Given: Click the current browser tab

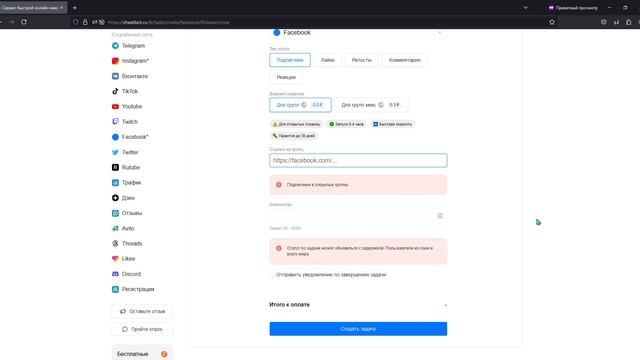Looking at the screenshot, I should (x=32, y=8).
